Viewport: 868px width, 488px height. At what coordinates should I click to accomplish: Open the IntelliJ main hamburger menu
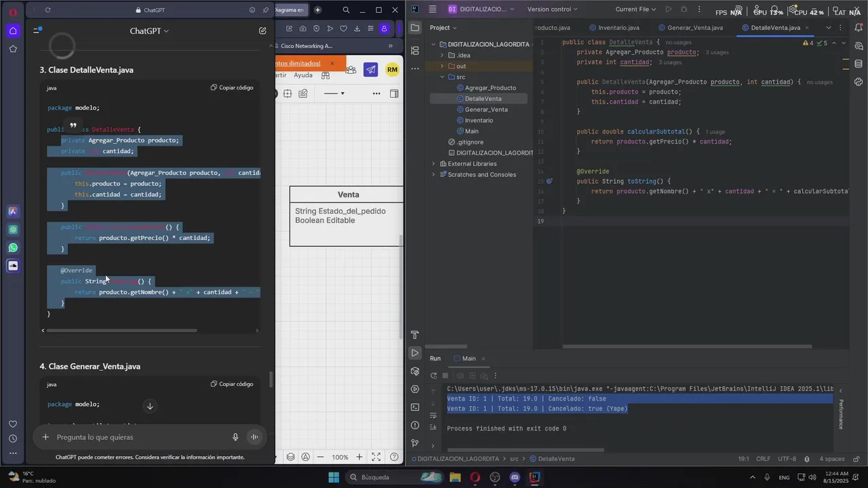pyautogui.click(x=433, y=9)
